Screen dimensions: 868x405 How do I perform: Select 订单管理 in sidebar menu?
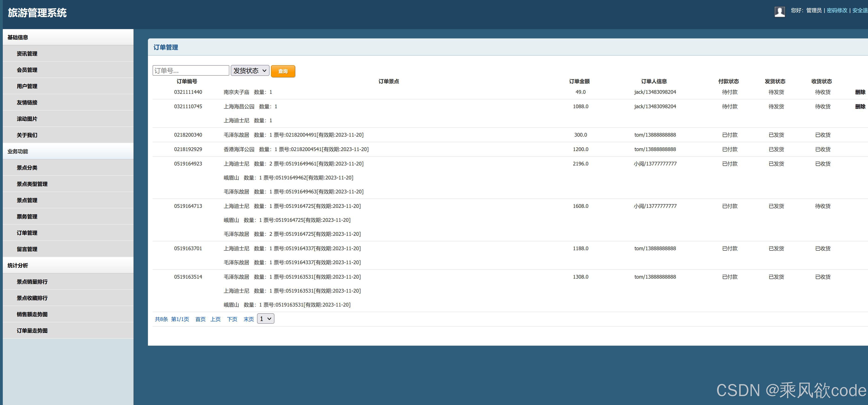point(27,233)
